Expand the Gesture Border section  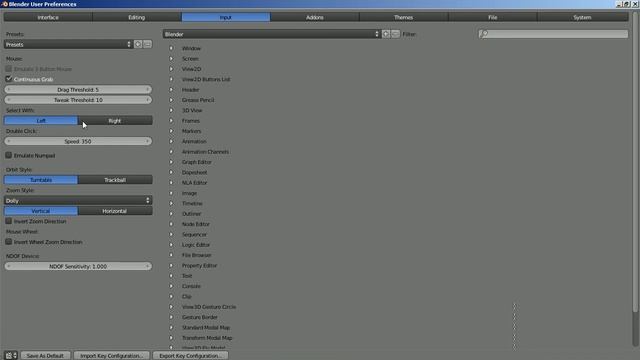click(x=171, y=317)
